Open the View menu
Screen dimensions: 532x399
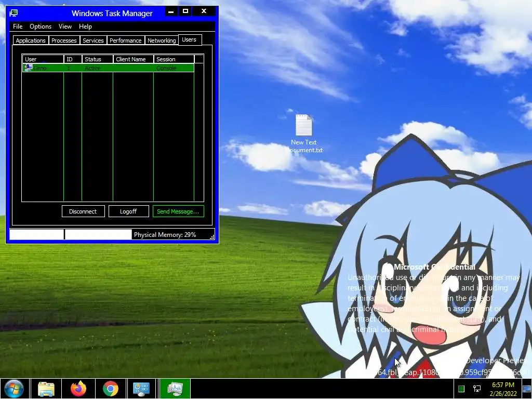[x=65, y=26]
